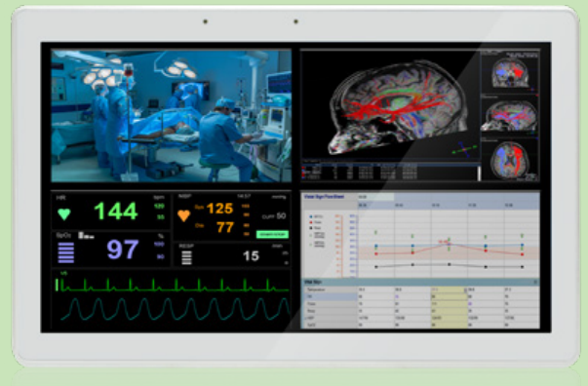Tap the SpO2 signal strength icon

click(x=86, y=235)
